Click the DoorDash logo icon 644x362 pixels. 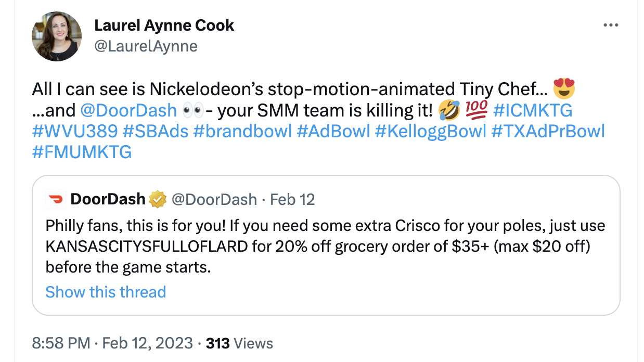click(x=55, y=199)
